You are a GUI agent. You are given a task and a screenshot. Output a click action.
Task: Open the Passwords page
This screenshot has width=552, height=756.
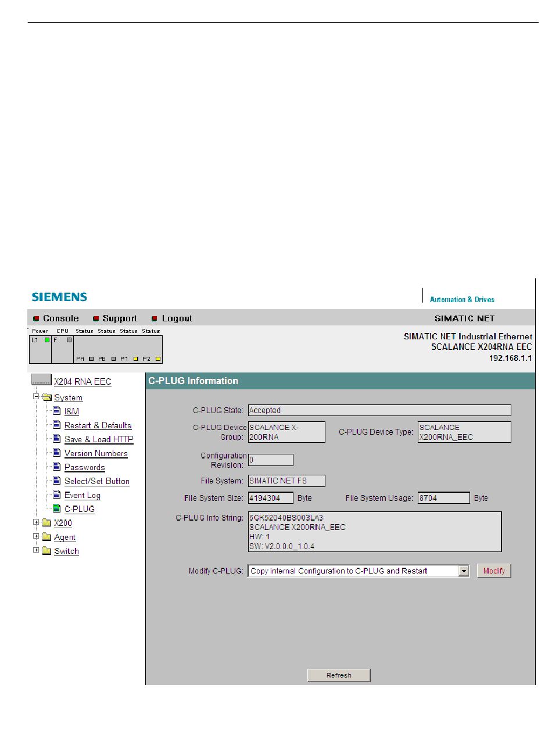(x=84, y=467)
